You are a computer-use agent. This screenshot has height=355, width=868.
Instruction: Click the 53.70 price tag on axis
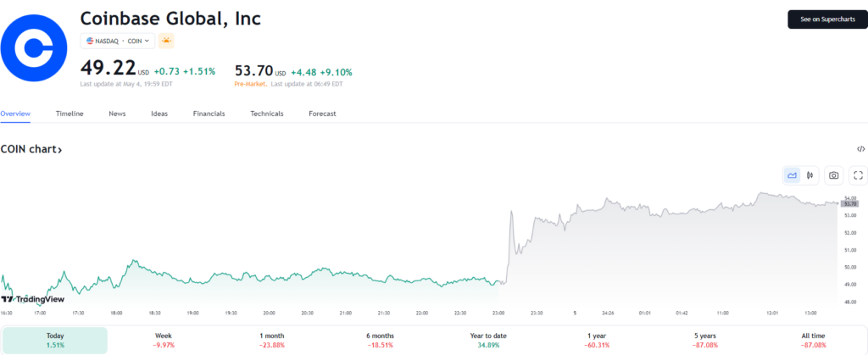click(x=849, y=203)
